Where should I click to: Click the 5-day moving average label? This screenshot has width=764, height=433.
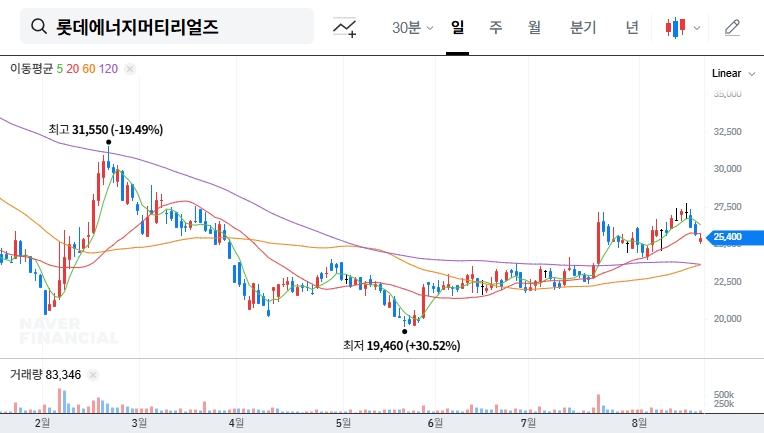tap(59, 69)
